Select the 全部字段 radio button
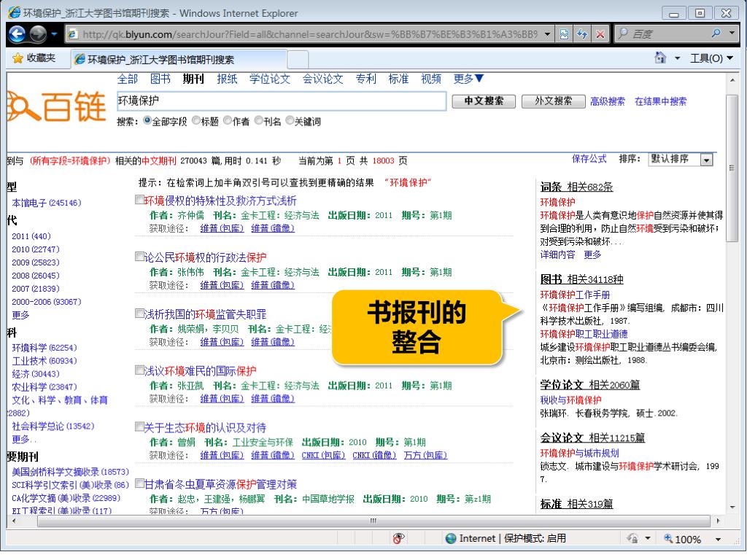This screenshot has width=747, height=560. coord(147,121)
